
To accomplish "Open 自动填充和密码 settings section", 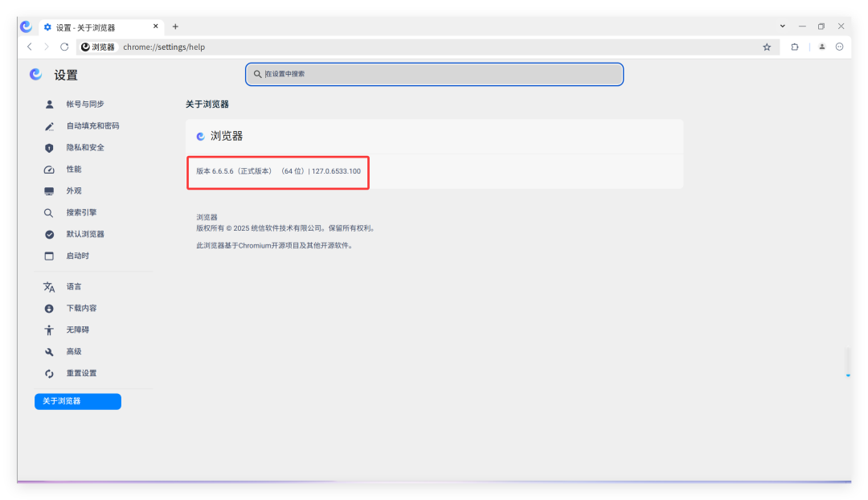I will point(92,125).
